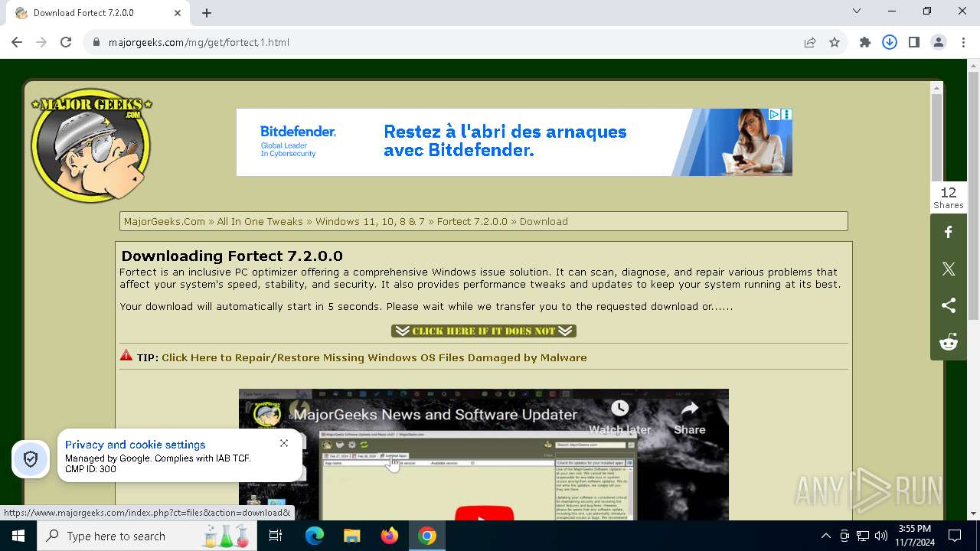Image resolution: width=980 pixels, height=551 pixels.
Task: Open Chrome three-dot menu
Action: click(x=962, y=42)
